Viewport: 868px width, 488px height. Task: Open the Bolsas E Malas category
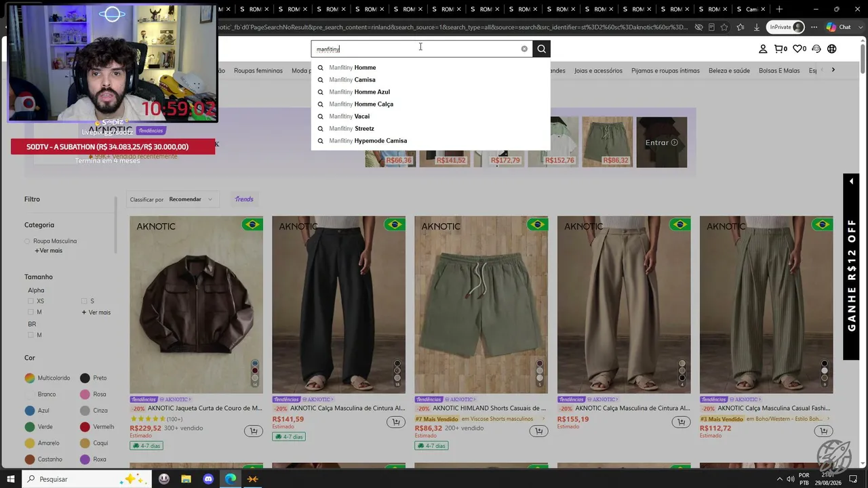coord(779,70)
